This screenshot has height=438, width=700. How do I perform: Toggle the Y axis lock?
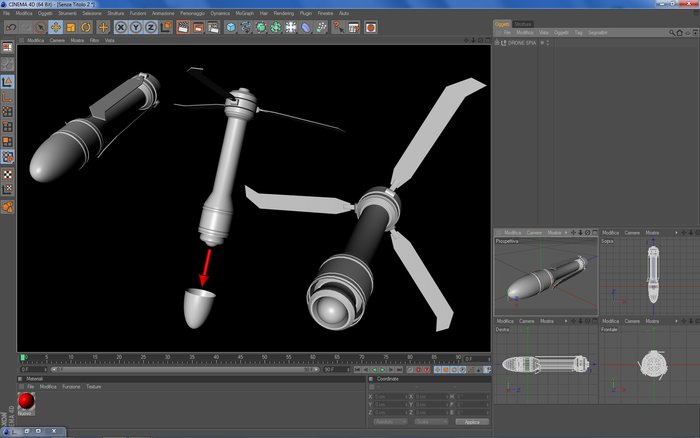(x=135, y=27)
